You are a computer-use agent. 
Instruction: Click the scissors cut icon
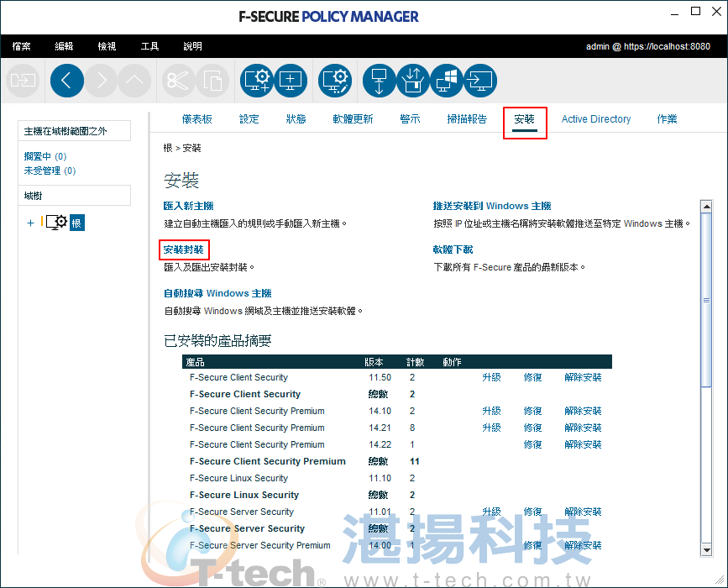[x=178, y=81]
